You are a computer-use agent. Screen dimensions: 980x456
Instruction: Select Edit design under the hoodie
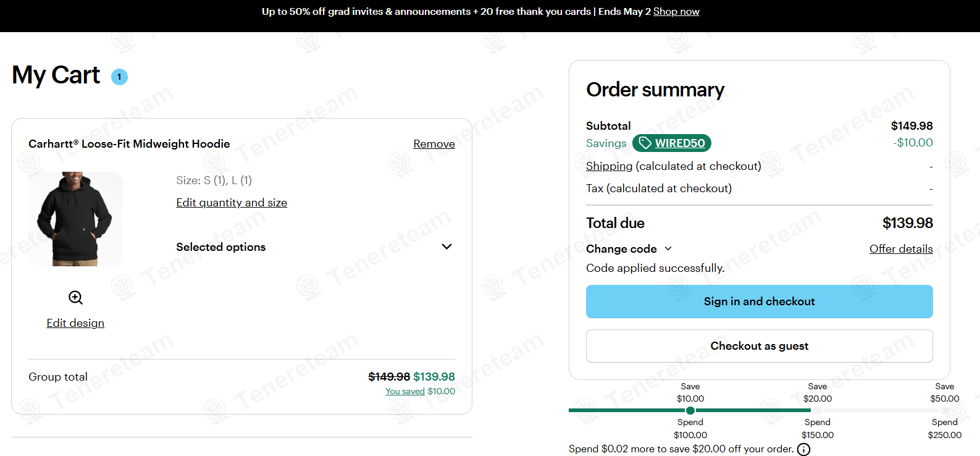point(75,323)
